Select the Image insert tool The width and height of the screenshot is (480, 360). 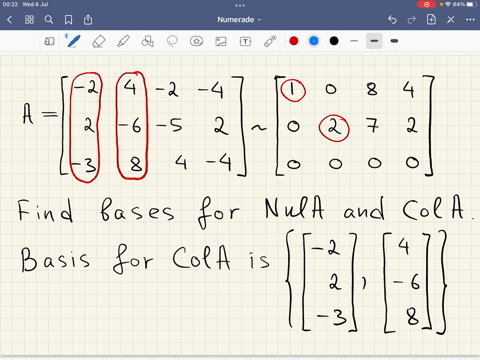point(221,41)
